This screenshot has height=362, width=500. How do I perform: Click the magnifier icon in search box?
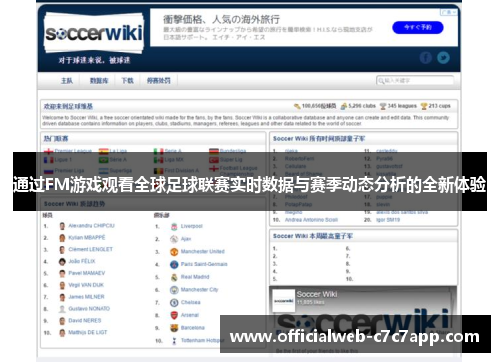381,81
